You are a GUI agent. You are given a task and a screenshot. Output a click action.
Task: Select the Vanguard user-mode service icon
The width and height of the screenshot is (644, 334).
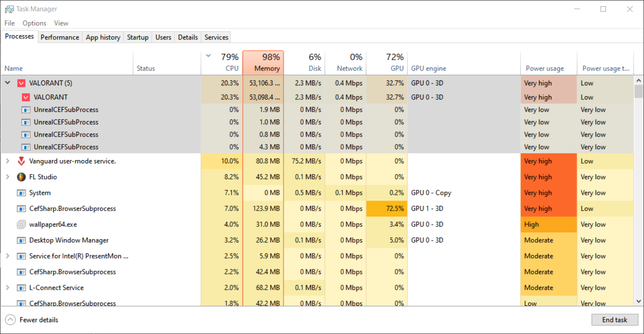point(21,161)
